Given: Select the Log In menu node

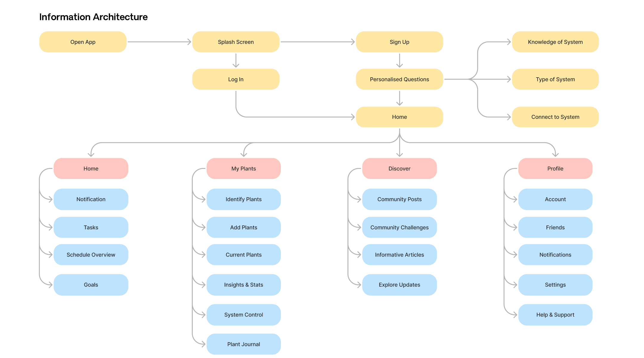Looking at the screenshot, I should (x=236, y=79).
